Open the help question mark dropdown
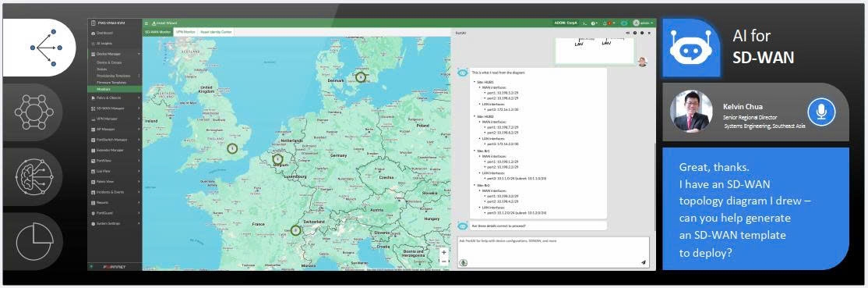Viewport: 868px width, 288px height. coord(594,23)
